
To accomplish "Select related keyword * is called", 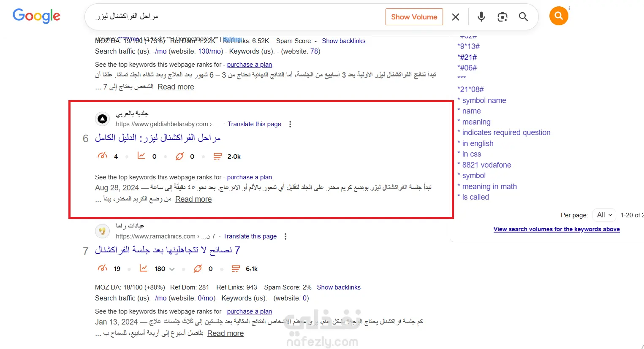I will [473, 197].
